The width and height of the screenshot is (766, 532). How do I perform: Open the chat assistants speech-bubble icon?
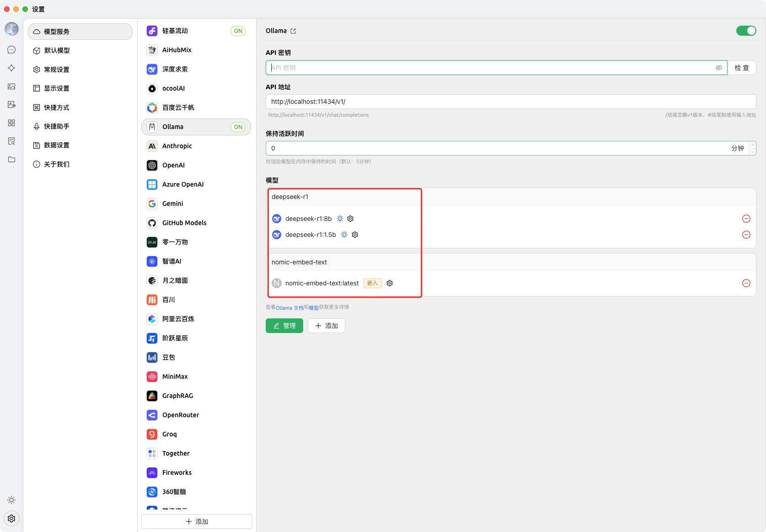click(11, 50)
